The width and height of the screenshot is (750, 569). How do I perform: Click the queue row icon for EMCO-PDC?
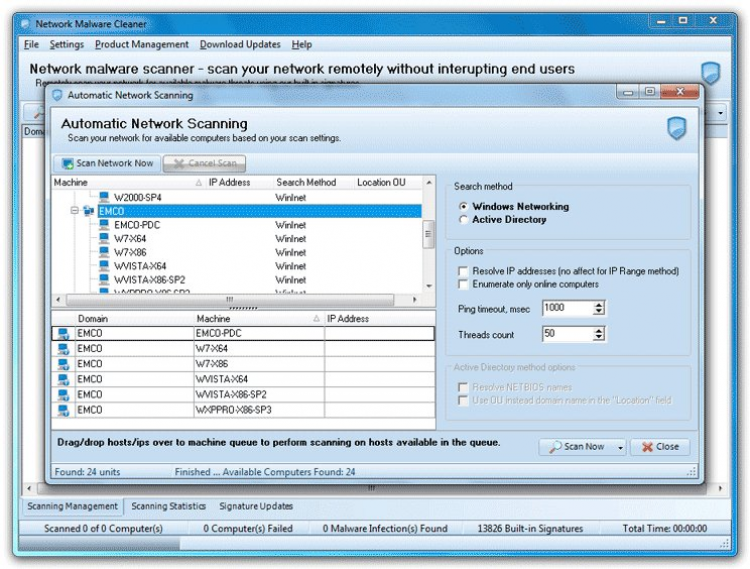coord(63,333)
